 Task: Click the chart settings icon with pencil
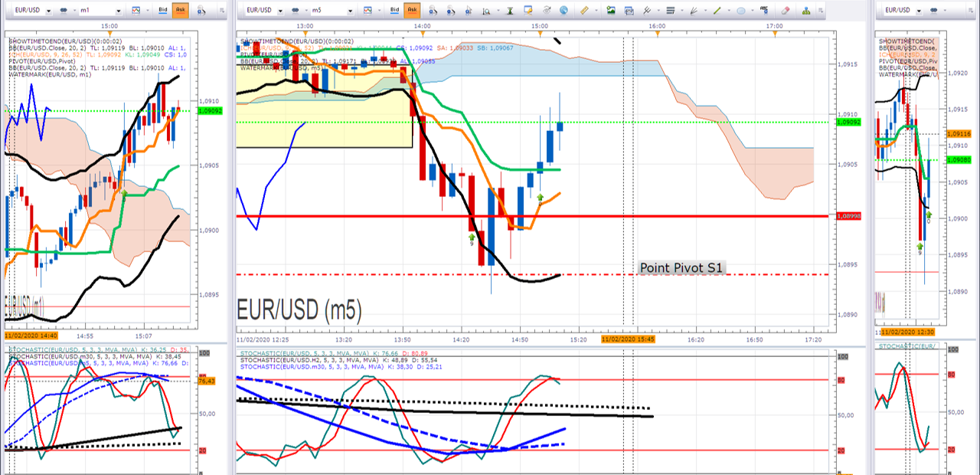[x=528, y=11]
